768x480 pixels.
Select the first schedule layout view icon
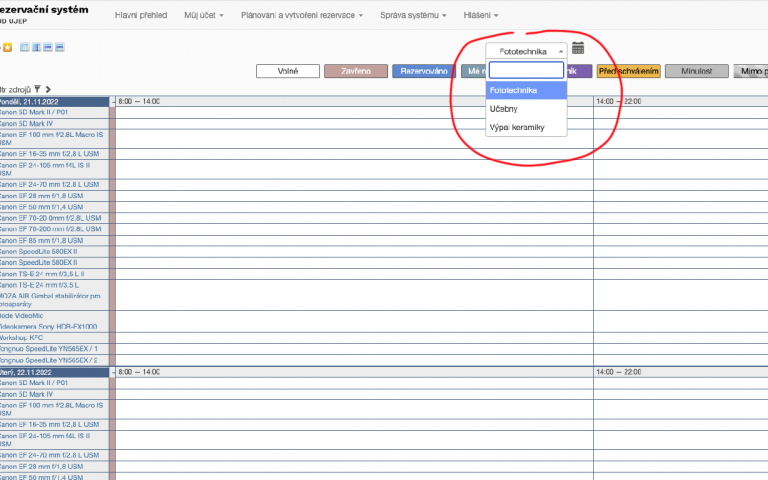coord(26,47)
